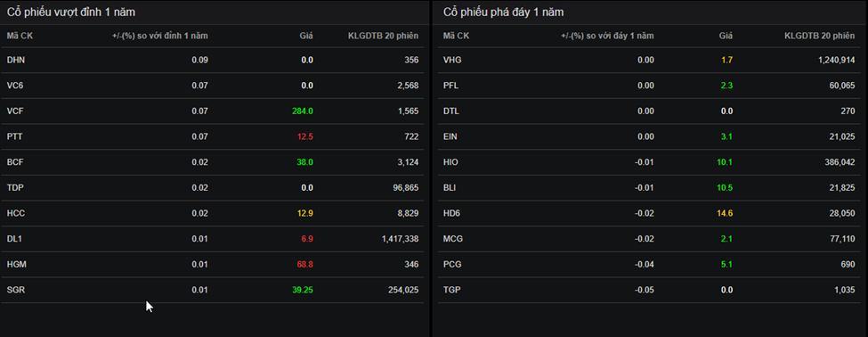Select the EIN ticker row

649,136
